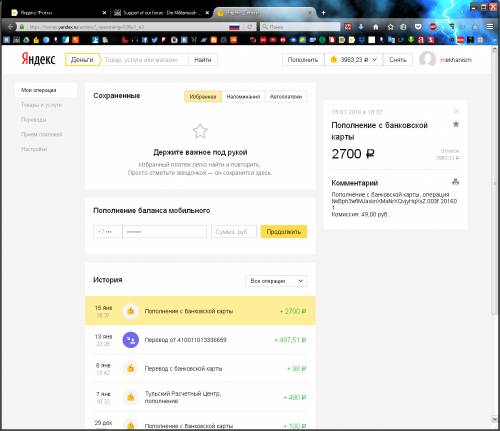This screenshot has height=431, width=500.
Task: Close the Яндекс.Фотки browser tab
Action: (x=104, y=13)
